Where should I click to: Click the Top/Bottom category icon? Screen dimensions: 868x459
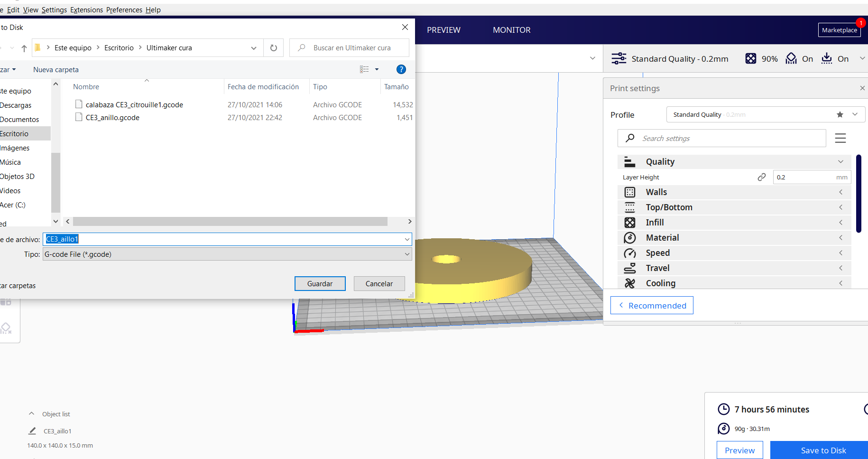point(629,207)
